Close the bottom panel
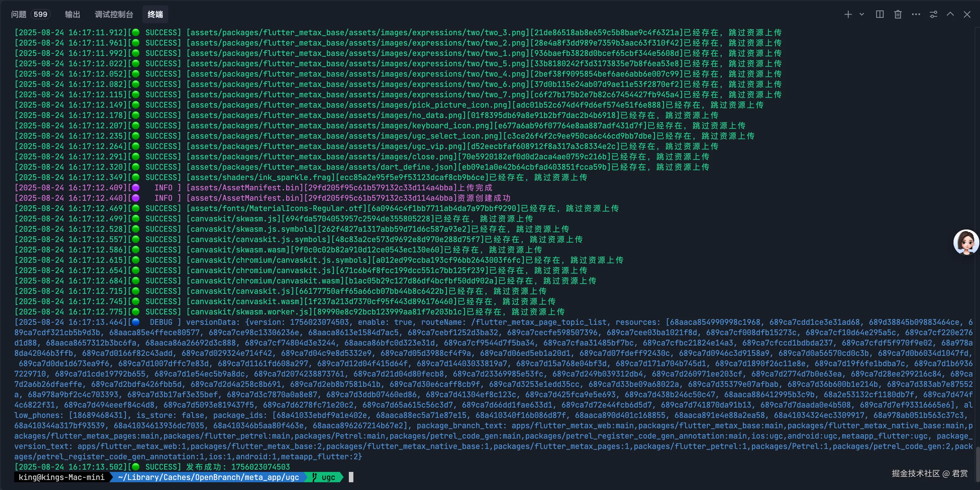Screen dimensions: 980x490 point(967,15)
